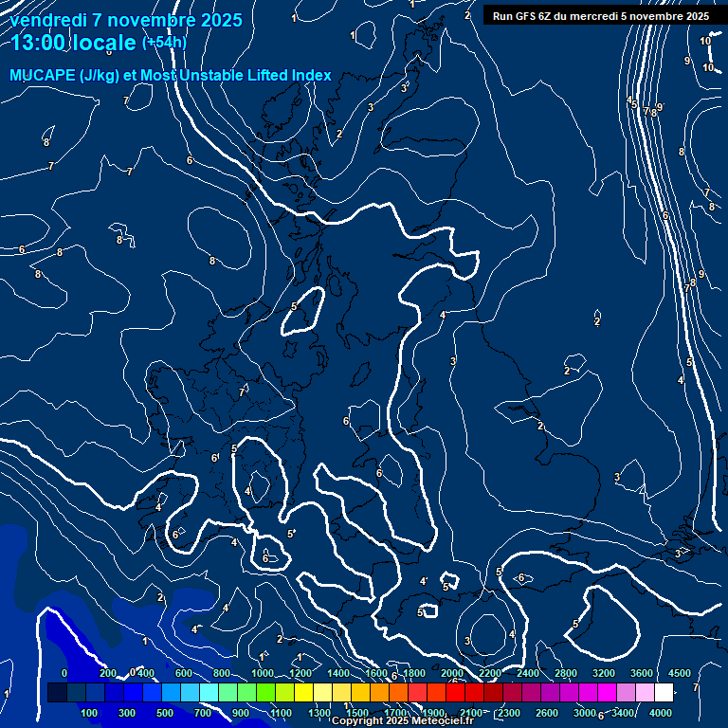Click the '100' legend value
The image size is (728, 728).
tap(89, 713)
